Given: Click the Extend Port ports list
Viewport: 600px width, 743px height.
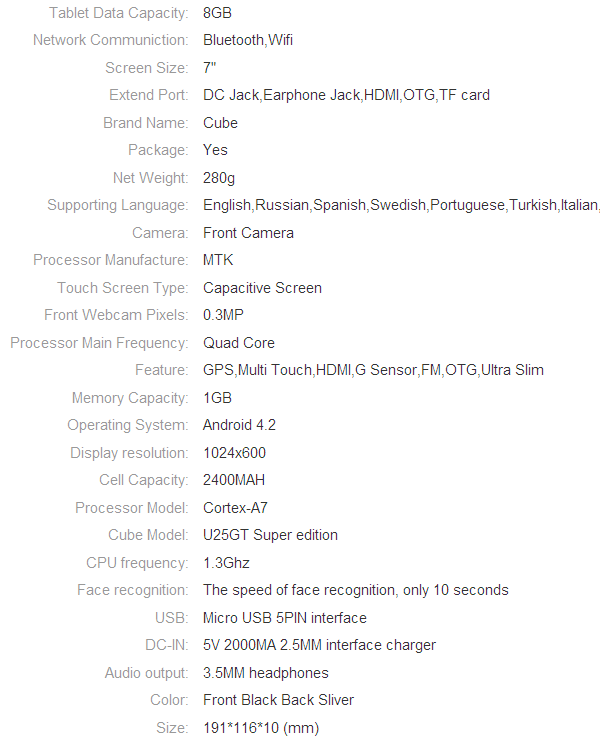Looking at the screenshot, I should 346,95.
